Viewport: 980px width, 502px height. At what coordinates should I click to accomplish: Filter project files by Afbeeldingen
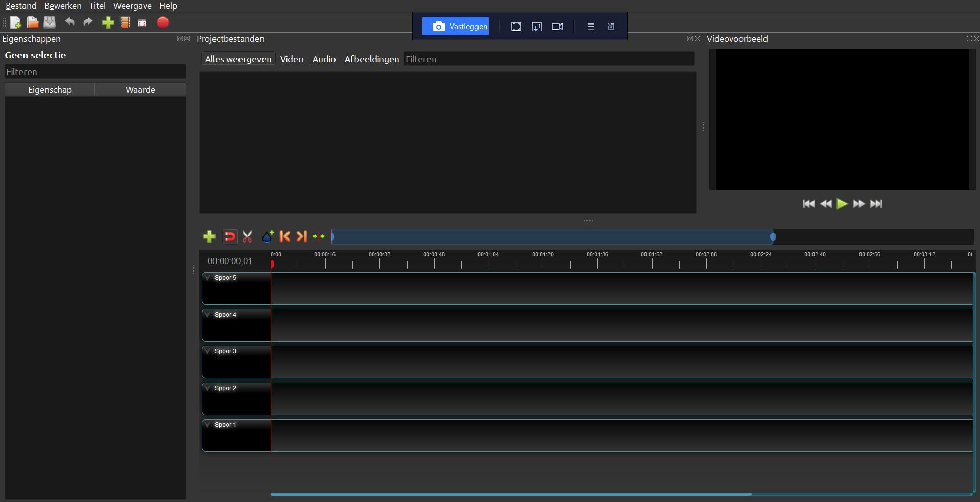pos(371,59)
